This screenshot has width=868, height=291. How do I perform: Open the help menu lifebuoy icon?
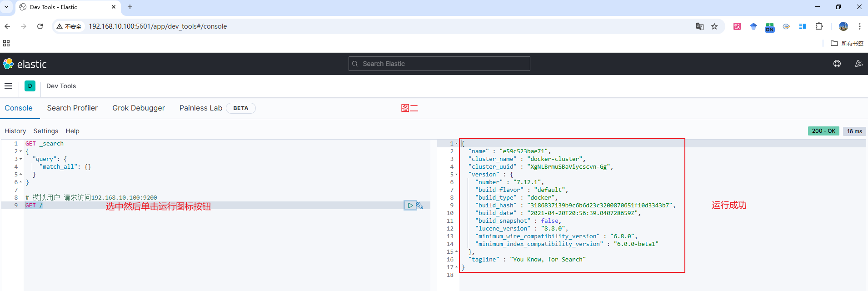pyautogui.click(x=837, y=64)
